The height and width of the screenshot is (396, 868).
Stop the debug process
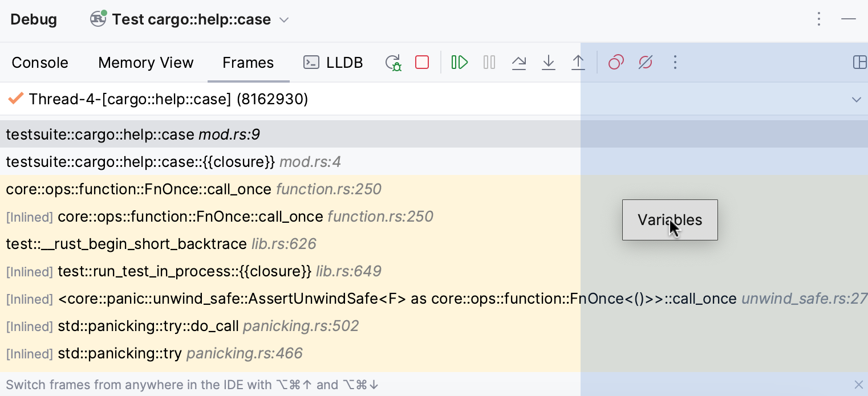pyautogui.click(x=421, y=62)
